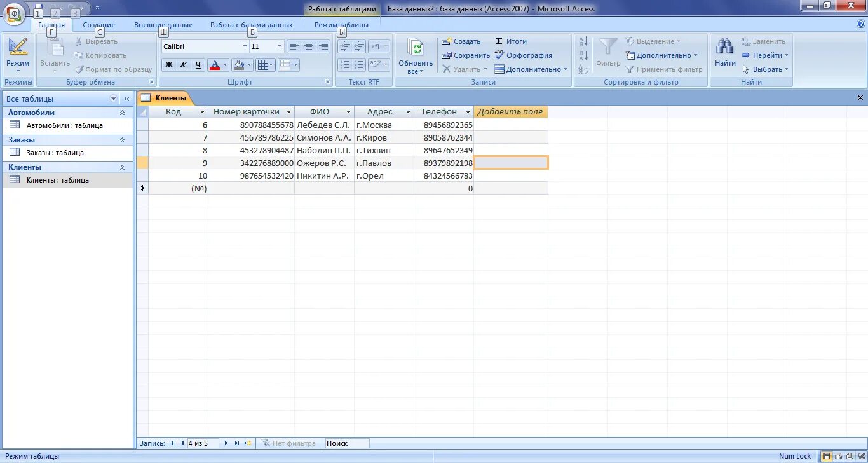Open Перейти go-to menu

(x=765, y=55)
